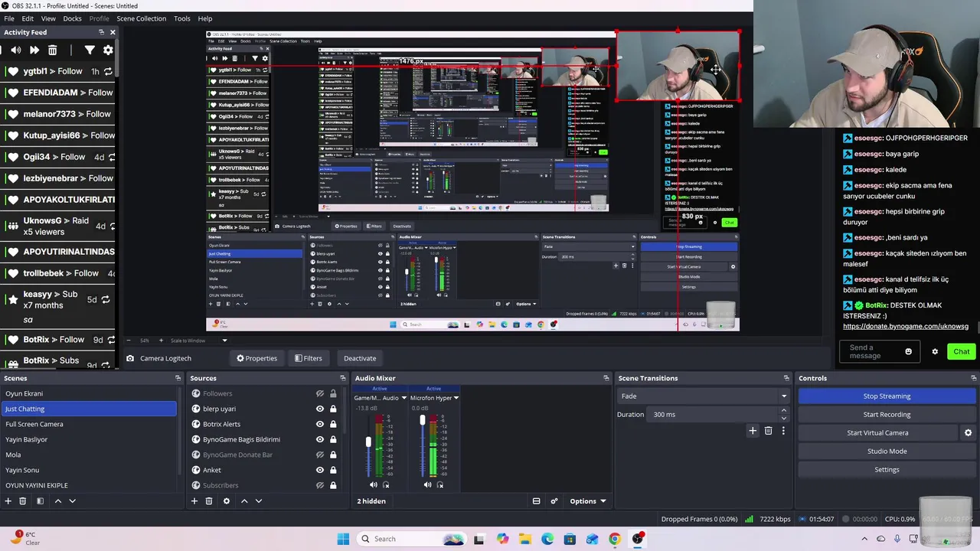Hide the Anket source
Screen dimensions: 980x551
point(320,470)
